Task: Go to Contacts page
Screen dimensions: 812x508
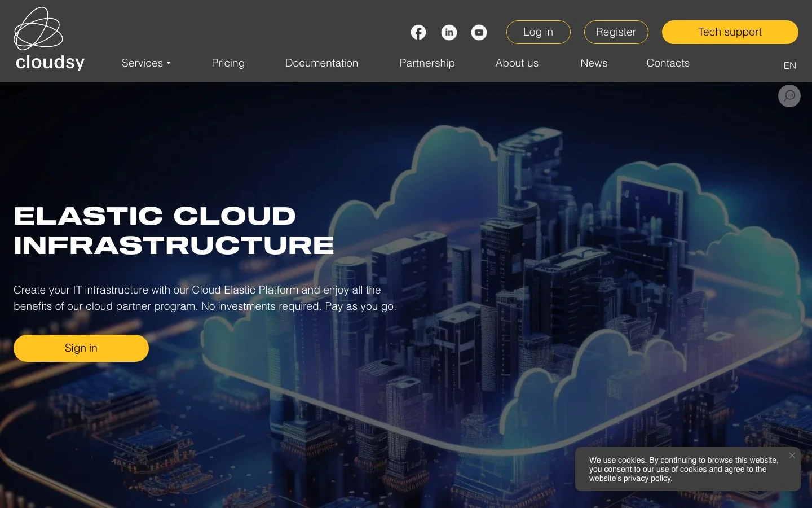Action: coord(668,63)
